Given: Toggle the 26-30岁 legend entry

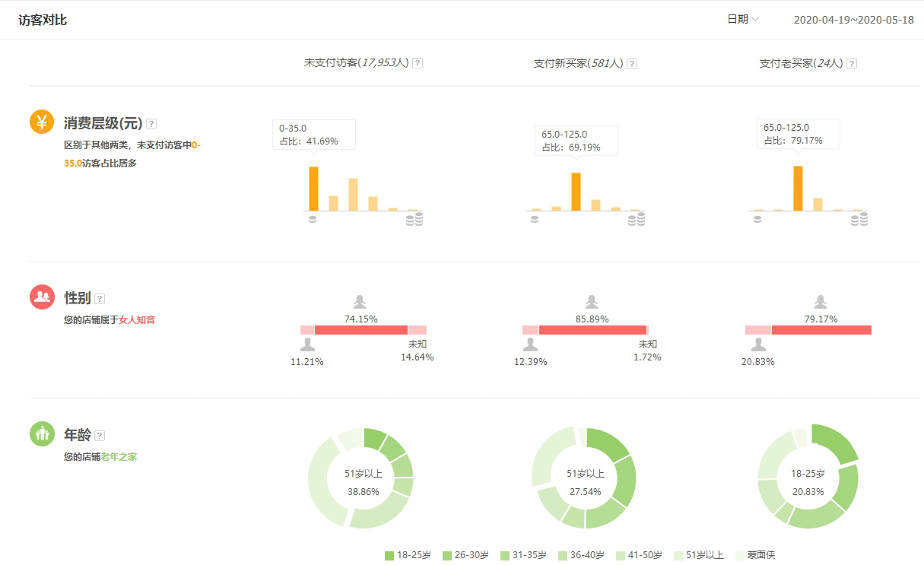Looking at the screenshot, I should pos(465,555).
